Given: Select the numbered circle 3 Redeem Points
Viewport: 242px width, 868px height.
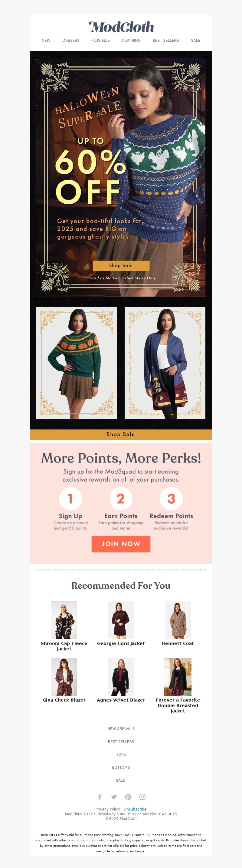Looking at the screenshot, I should point(171,498).
